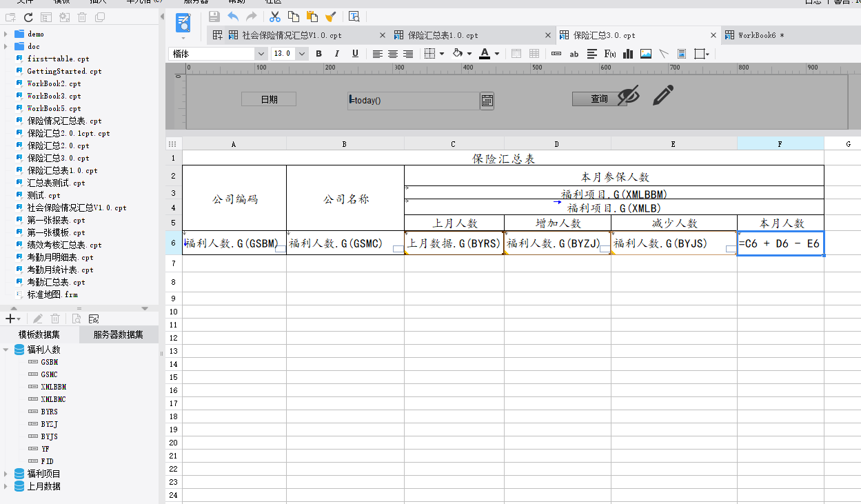Click the Paste clipboard icon

tap(312, 16)
